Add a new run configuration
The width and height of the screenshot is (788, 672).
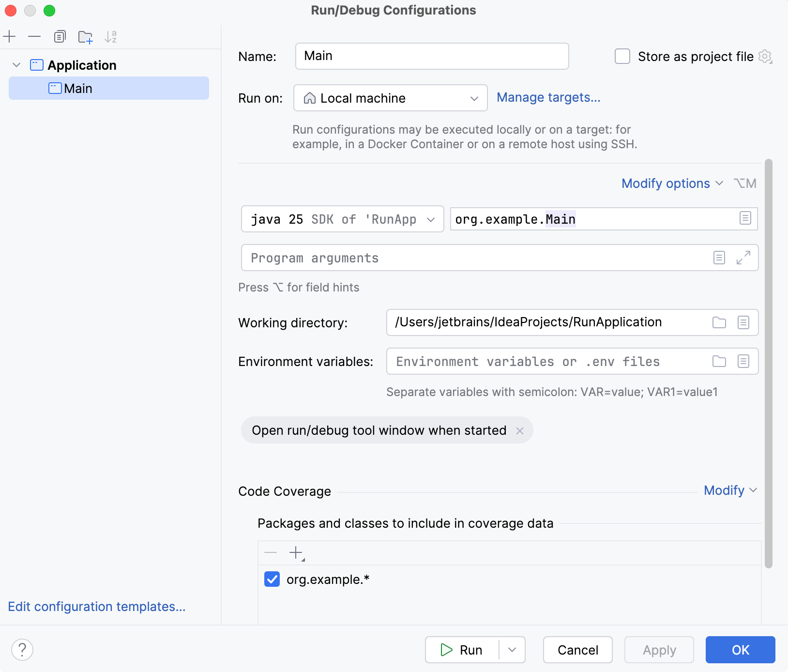coord(10,36)
